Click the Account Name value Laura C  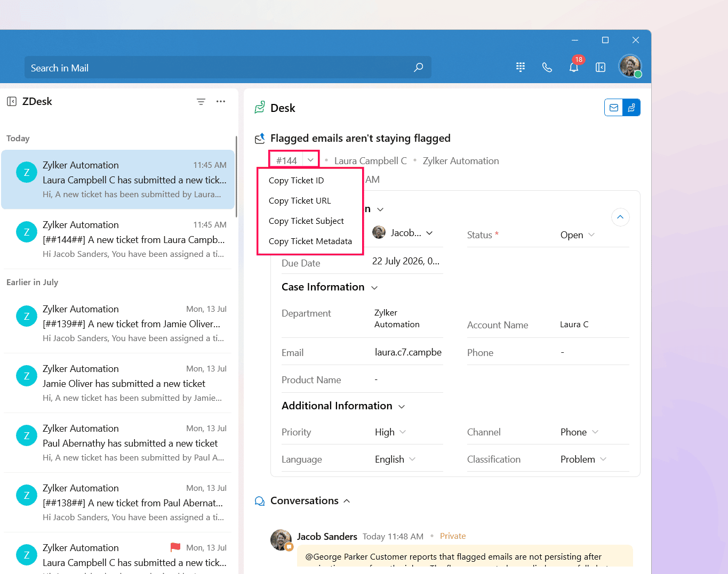[574, 325]
